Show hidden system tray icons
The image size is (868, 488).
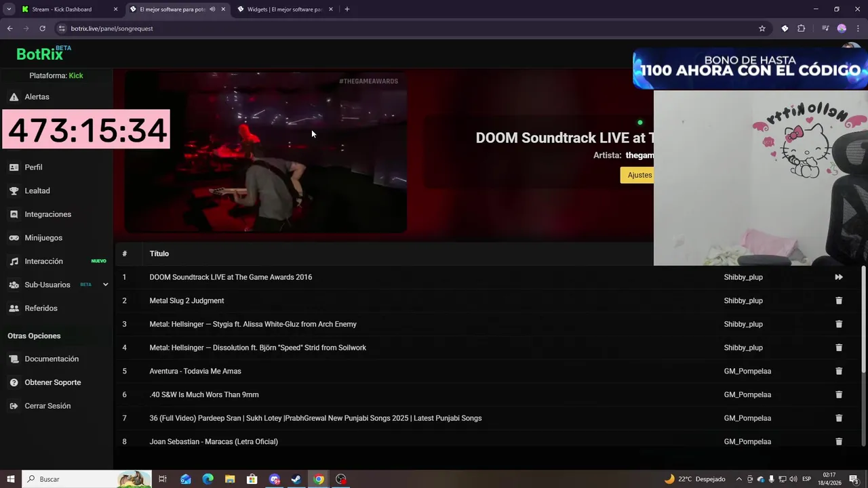[739, 479]
